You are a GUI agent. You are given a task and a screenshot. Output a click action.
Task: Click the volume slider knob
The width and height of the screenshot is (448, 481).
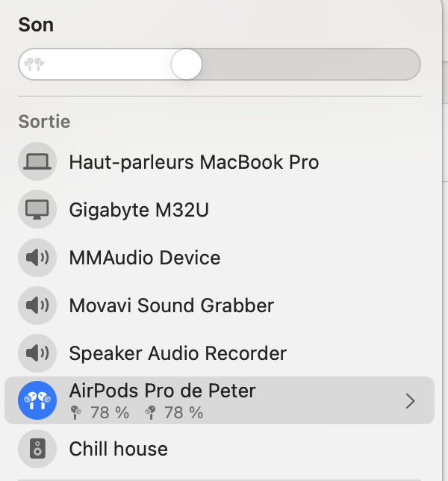tap(187, 64)
